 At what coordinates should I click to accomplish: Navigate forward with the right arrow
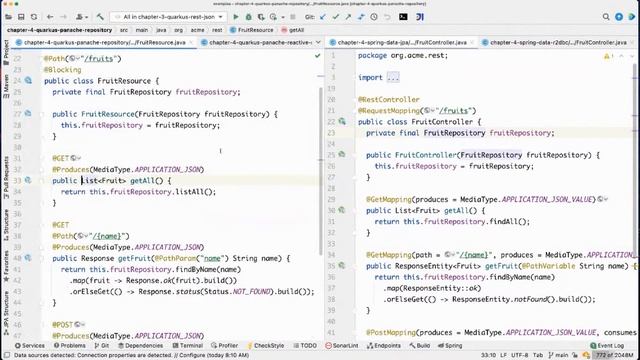[x=63, y=17]
